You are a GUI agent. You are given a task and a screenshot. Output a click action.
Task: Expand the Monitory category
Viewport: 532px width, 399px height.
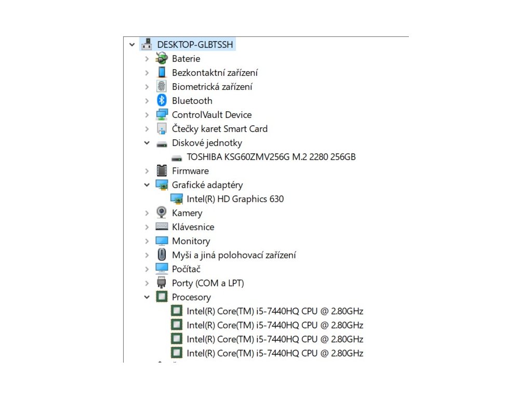147,241
